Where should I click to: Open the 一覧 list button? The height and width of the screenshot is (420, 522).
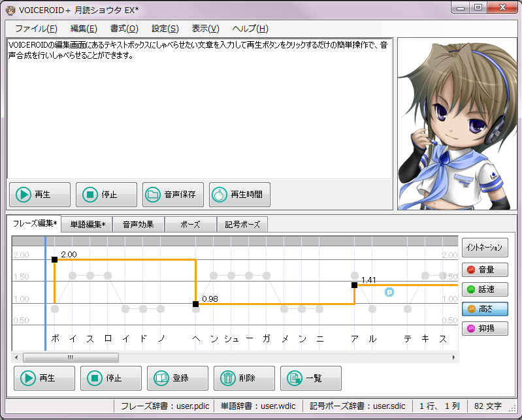310,378
